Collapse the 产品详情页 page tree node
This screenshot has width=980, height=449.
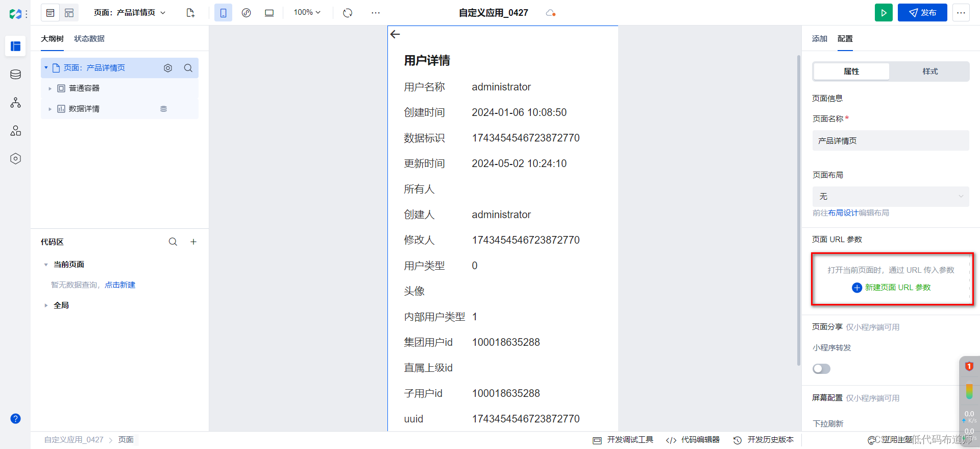point(46,68)
